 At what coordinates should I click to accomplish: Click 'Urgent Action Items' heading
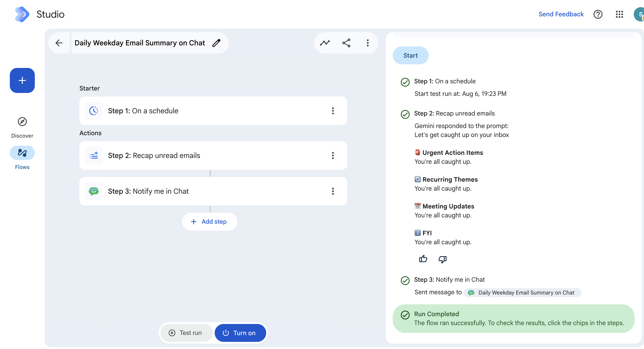pyautogui.click(x=453, y=152)
